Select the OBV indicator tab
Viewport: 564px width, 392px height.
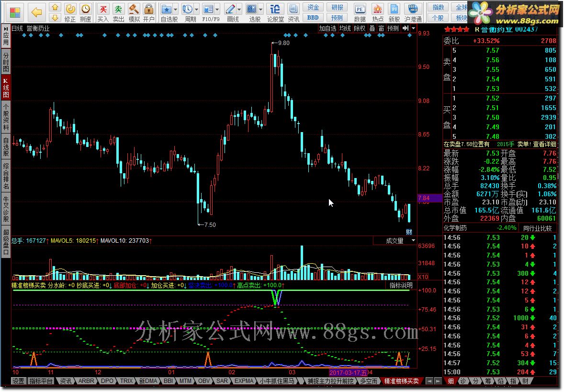pyautogui.click(x=204, y=381)
